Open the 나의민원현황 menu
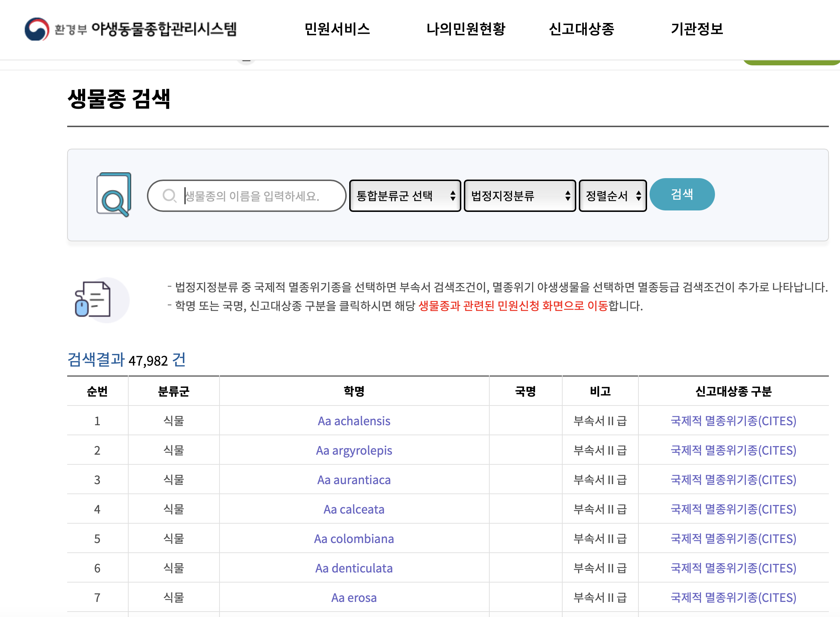The height and width of the screenshot is (617, 840). click(466, 29)
